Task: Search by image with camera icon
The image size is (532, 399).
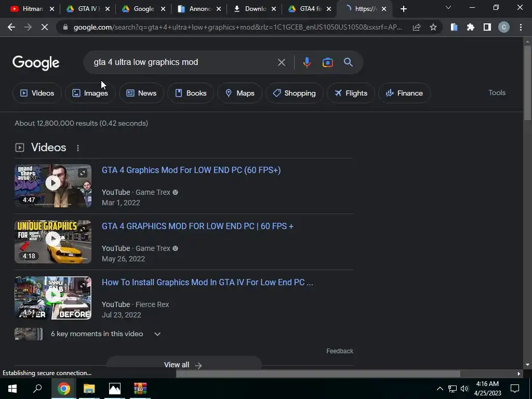Action: click(x=327, y=62)
